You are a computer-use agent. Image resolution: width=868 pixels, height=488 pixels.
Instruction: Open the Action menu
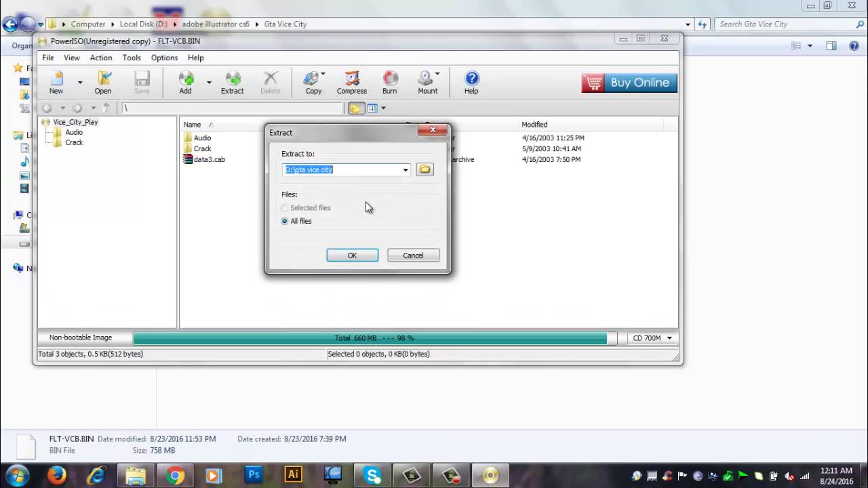tap(100, 58)
